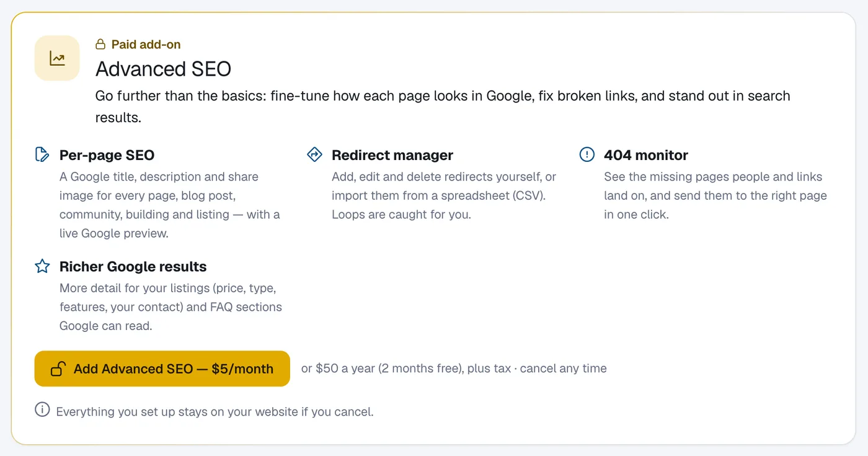Click the "in one click." text
Viewport: 868px width, 456px height.
coord(636,215)
